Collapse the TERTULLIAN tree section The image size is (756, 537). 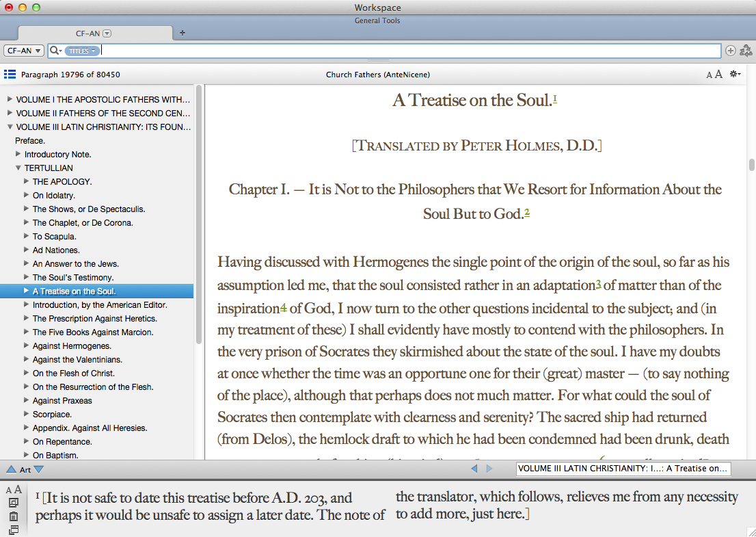(x=18, y=168)
